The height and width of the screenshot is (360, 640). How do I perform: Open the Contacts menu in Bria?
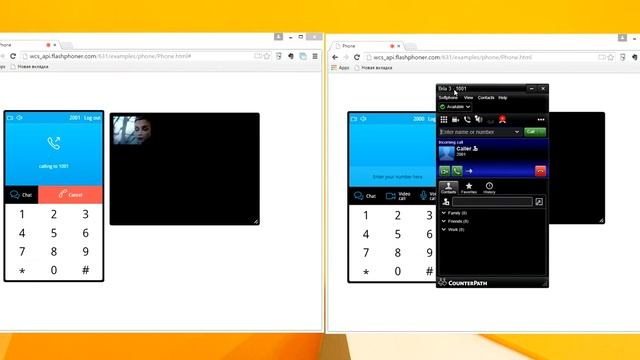pos(486,98)
